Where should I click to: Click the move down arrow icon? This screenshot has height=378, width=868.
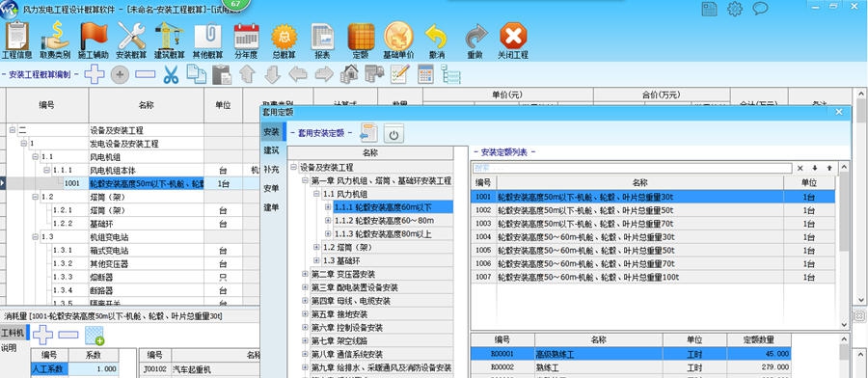(x=272, y=74)
